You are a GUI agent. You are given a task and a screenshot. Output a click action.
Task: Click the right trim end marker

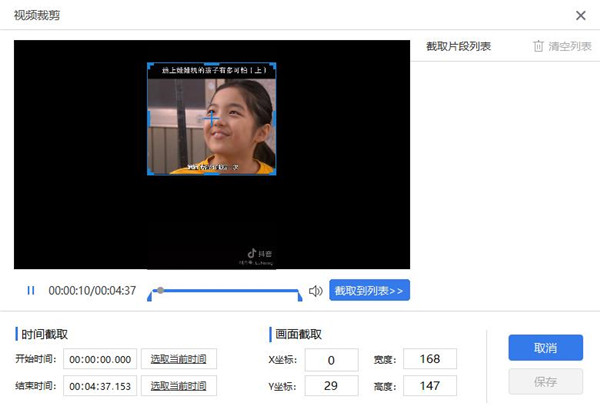point(300,296)
